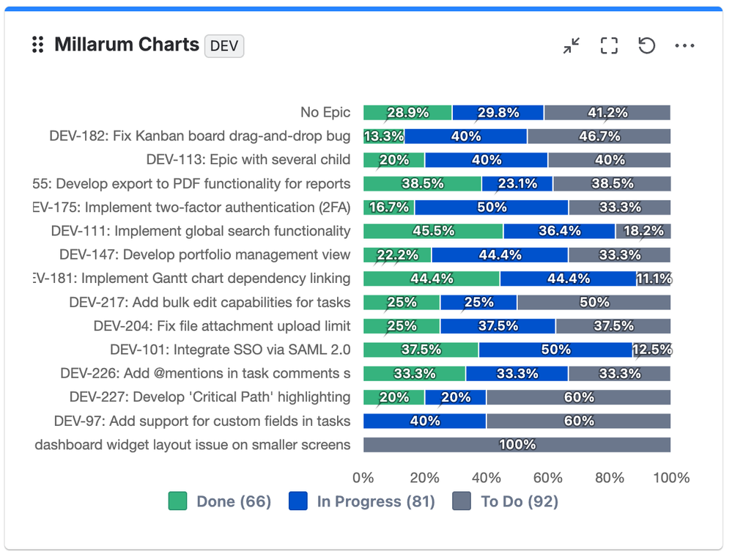Image resolution: width=732 pixels, height=560 pixels.
Task: Click the Millarum Charts title
Action: coord(127,45)
